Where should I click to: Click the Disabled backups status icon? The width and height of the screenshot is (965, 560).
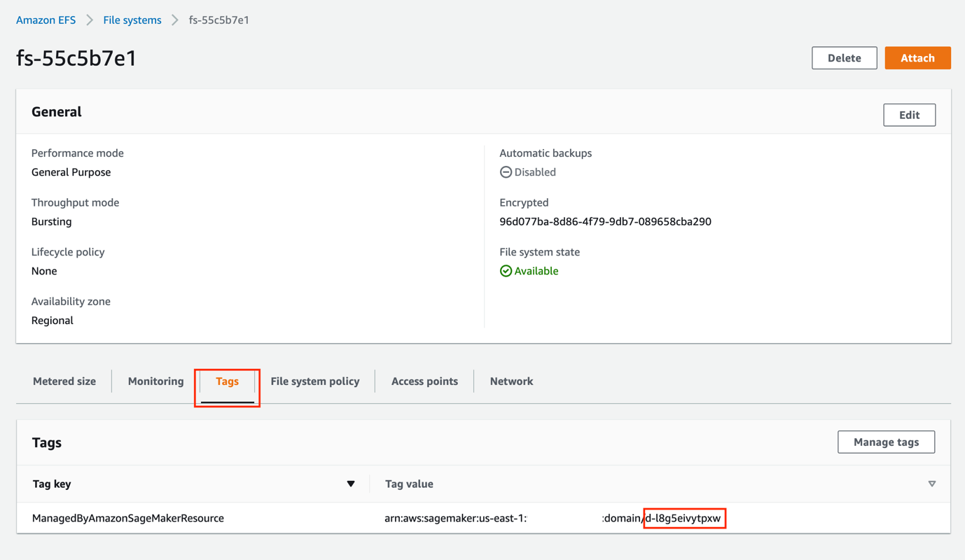506,172
